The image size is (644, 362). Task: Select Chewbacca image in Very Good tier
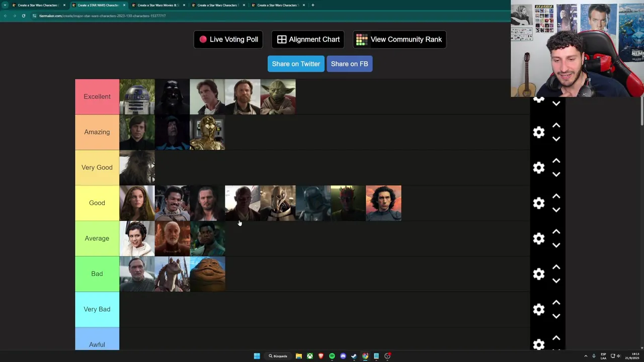pyautogui.click(x=137, y=167)
